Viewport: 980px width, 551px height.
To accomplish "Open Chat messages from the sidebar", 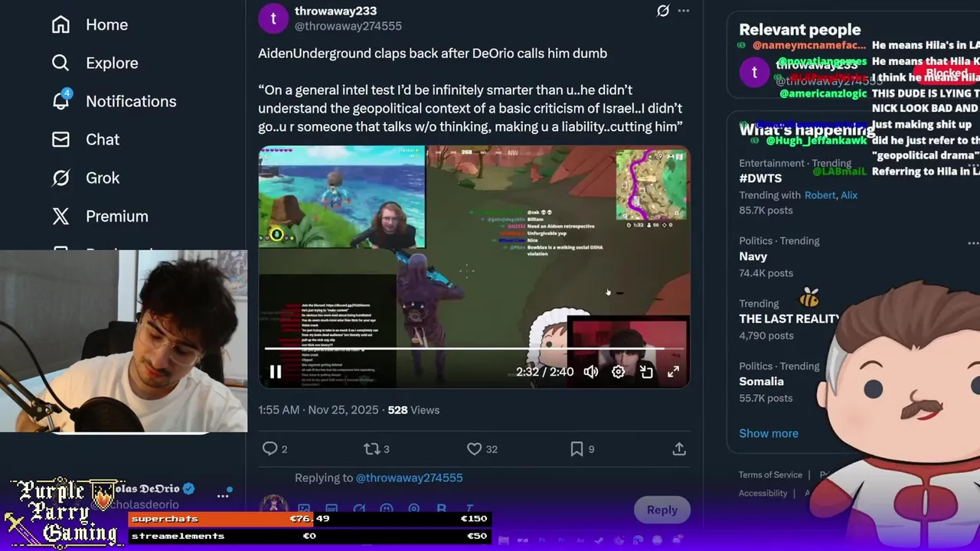I will click(x=86, y=139).
